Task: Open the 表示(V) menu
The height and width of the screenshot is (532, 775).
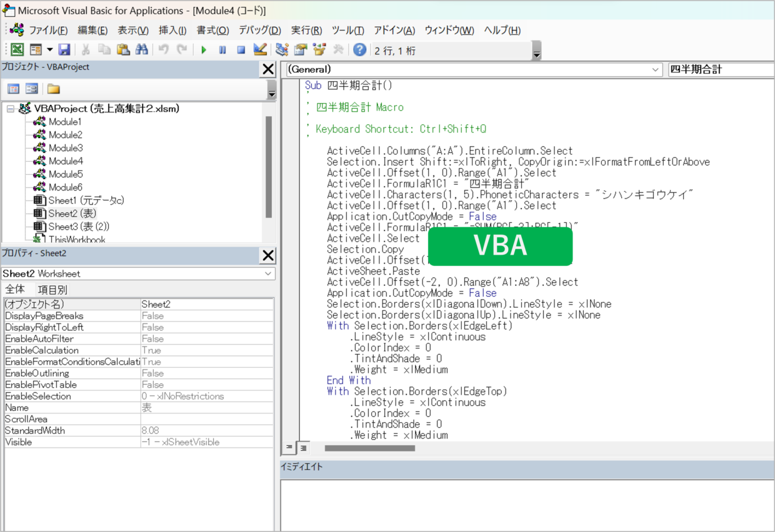Action: 133,30
